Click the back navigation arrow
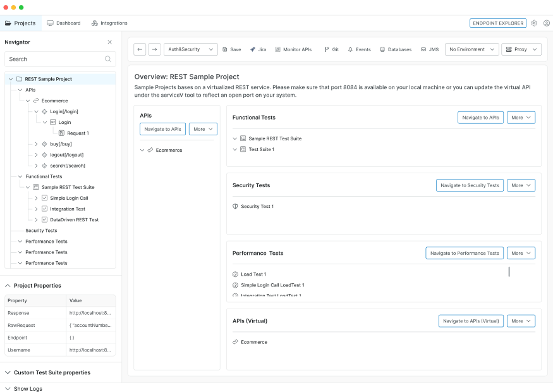The image size is (553, 392). [x=138, y=49]
